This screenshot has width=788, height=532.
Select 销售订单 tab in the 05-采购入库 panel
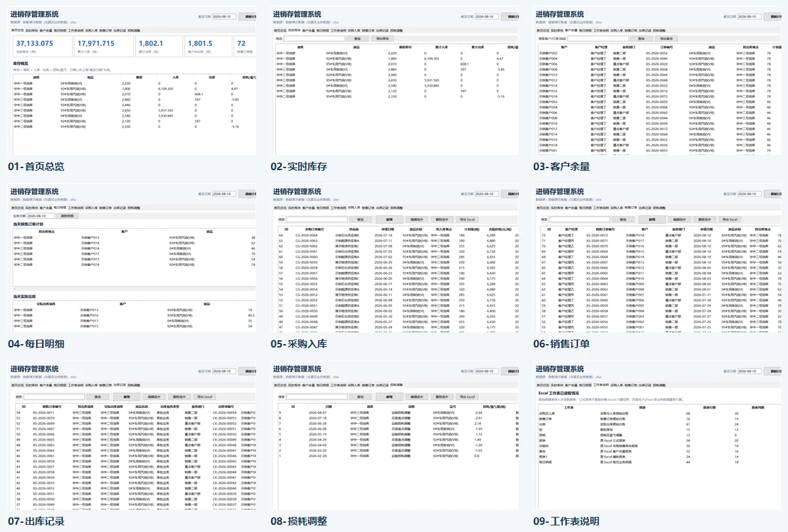(368, 208)
